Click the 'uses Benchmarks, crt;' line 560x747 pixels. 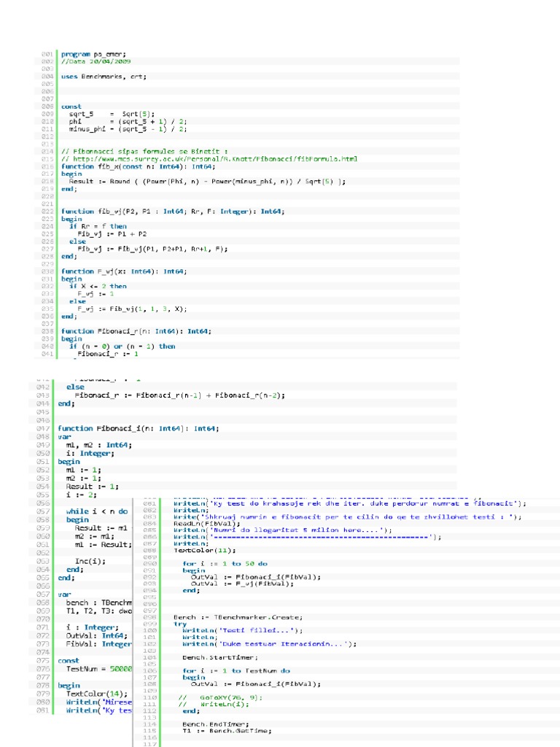103,76
